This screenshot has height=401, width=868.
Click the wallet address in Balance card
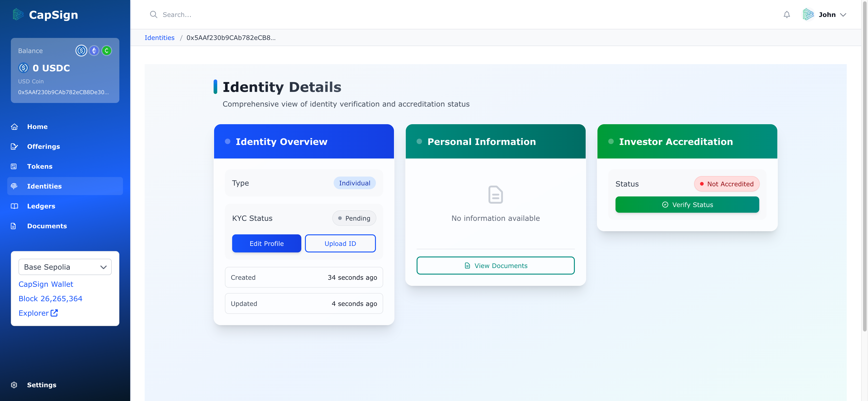[63, 92]
